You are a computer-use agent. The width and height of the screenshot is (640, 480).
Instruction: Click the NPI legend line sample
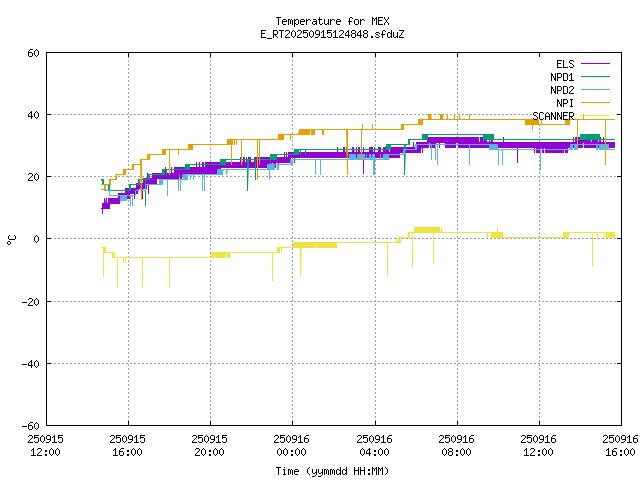[595, 103]
